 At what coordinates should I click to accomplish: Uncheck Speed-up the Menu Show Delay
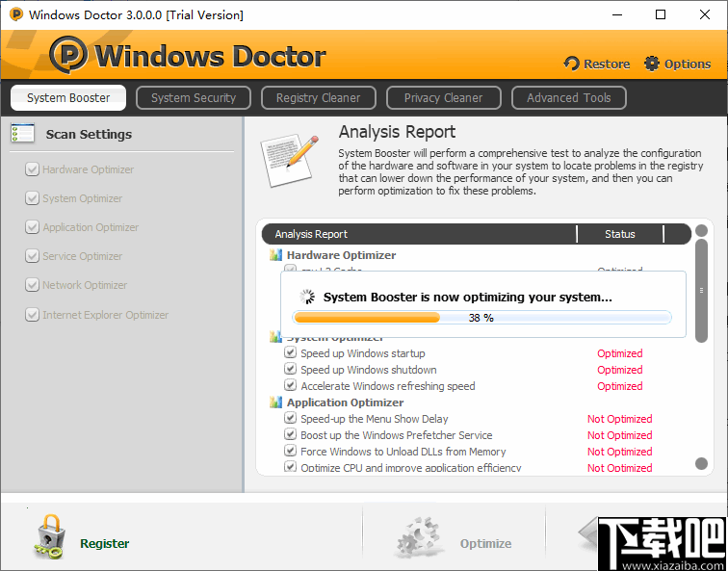click(290, 418)
